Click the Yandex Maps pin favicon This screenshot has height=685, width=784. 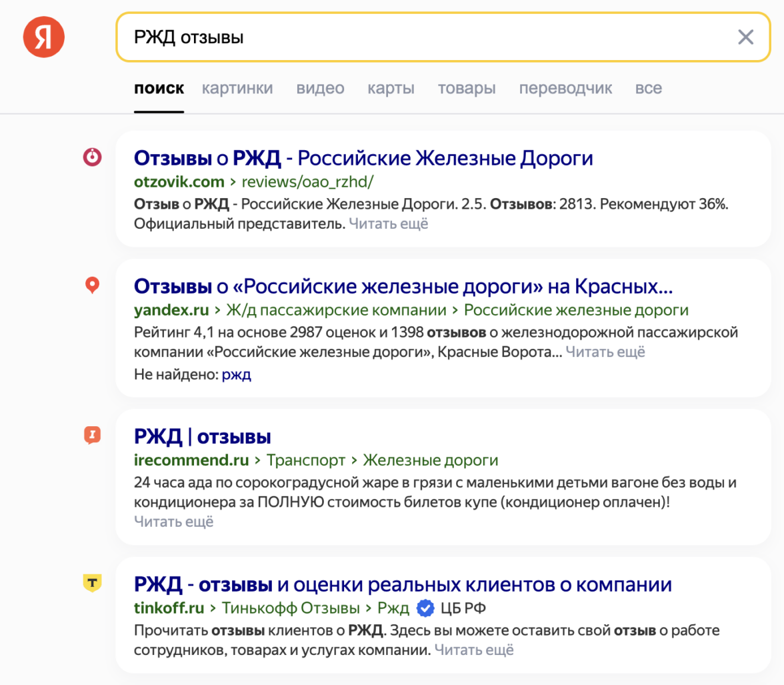coord(92,286)
